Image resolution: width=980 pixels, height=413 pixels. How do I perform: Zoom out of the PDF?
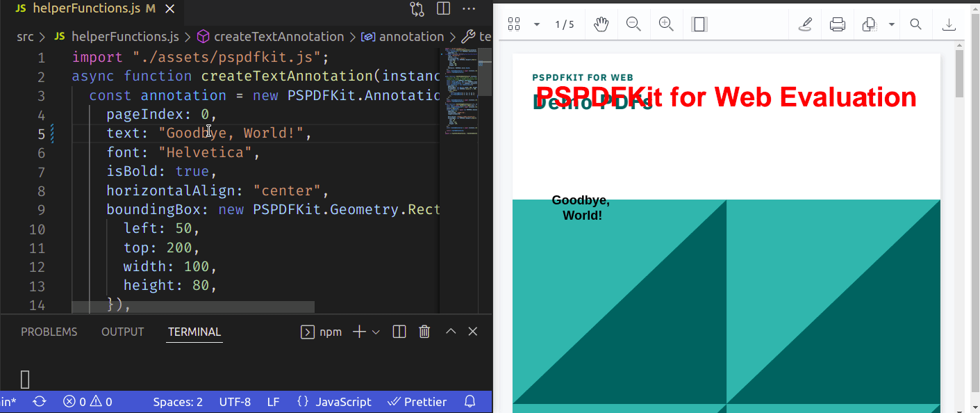point(633,24)
